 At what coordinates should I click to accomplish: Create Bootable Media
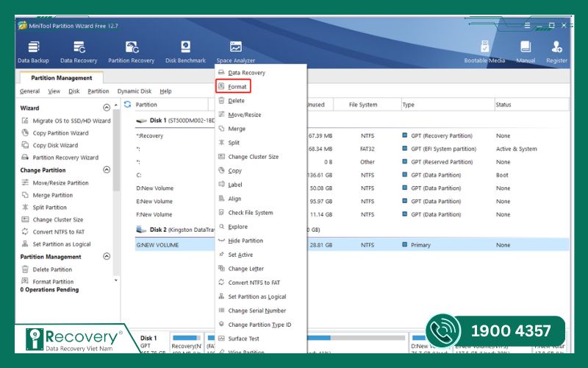point(484,52)
